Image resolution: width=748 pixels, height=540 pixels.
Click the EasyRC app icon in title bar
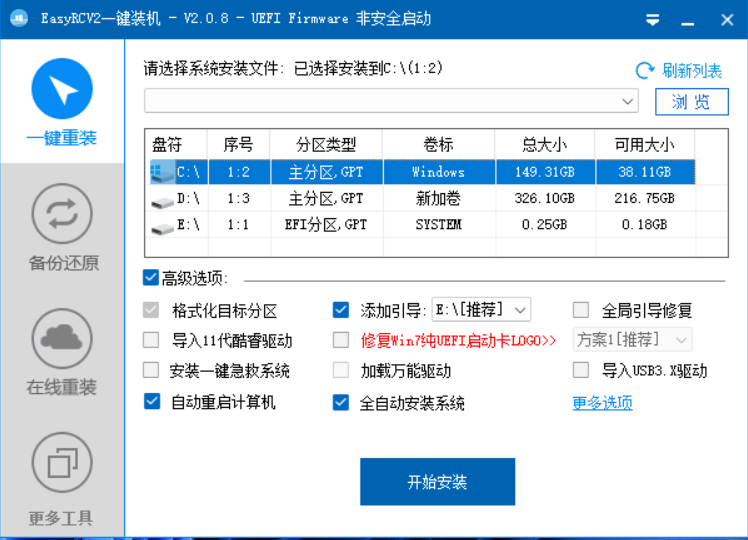coord(18,19)
